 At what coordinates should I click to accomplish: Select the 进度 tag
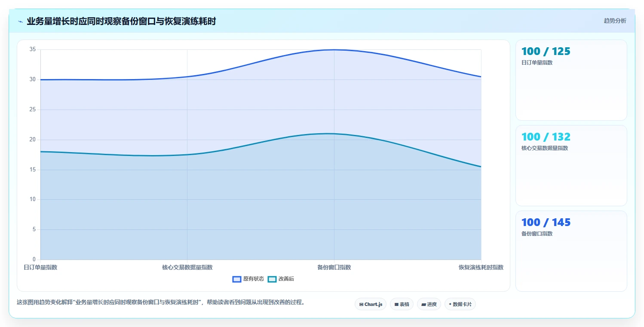[x=429, y=304]
